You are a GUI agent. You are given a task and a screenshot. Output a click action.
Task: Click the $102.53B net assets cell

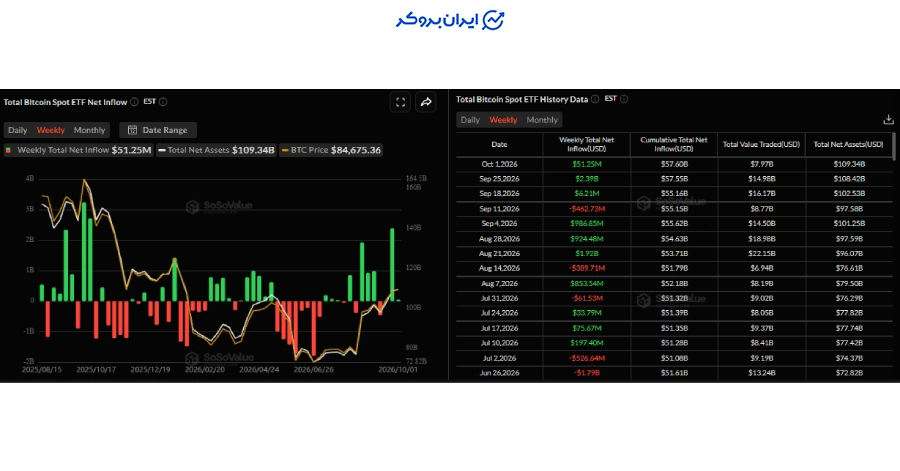[x=849, y=194]
